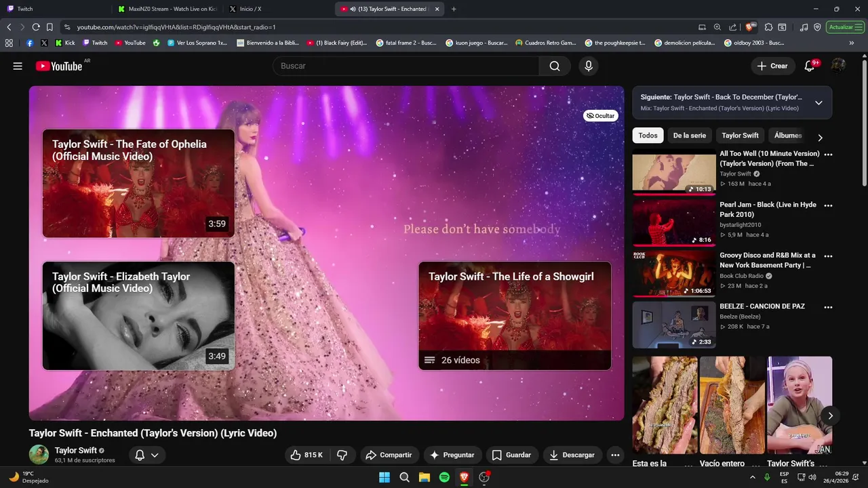
Task: Open Taylor Swift channel avatar
Action: pyautogui.click(x=39, y=455)
